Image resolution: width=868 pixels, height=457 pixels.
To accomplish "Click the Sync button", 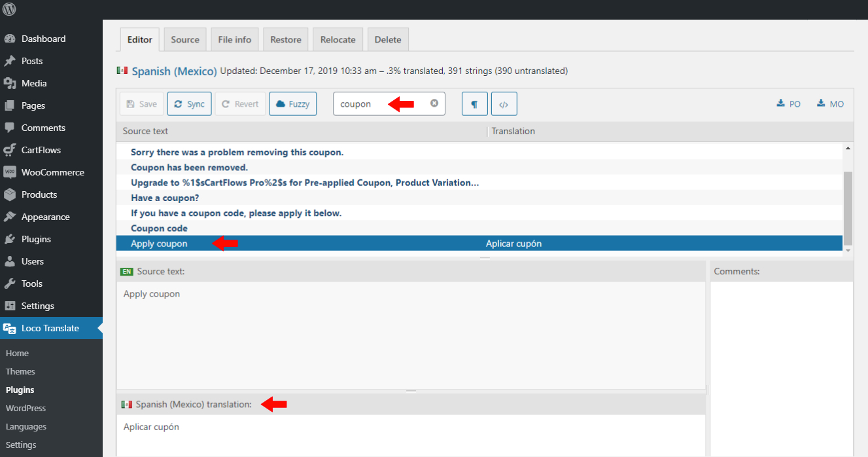I will pyautogui.click(x=189, y=104).
